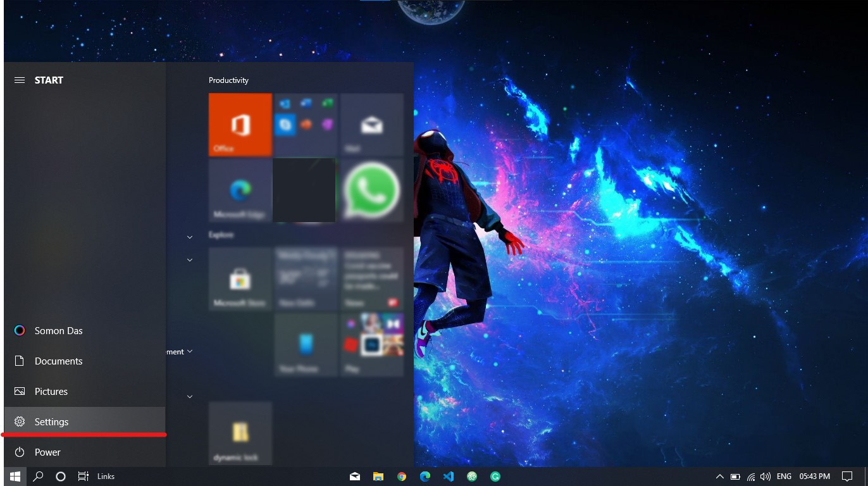Open Visual Studio Code from the taskbar
The width and height of the screenshot is (868, 486).
449,477
